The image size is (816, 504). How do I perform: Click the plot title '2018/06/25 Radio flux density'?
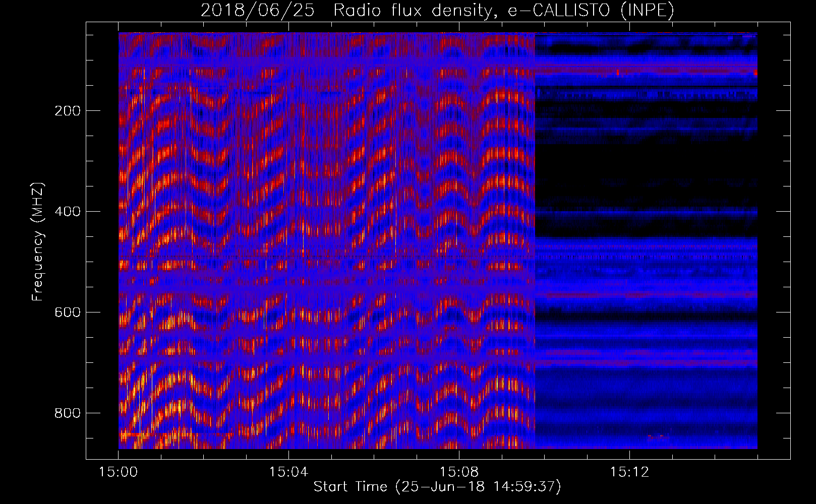pyautogui.click(x=437, y=10)
